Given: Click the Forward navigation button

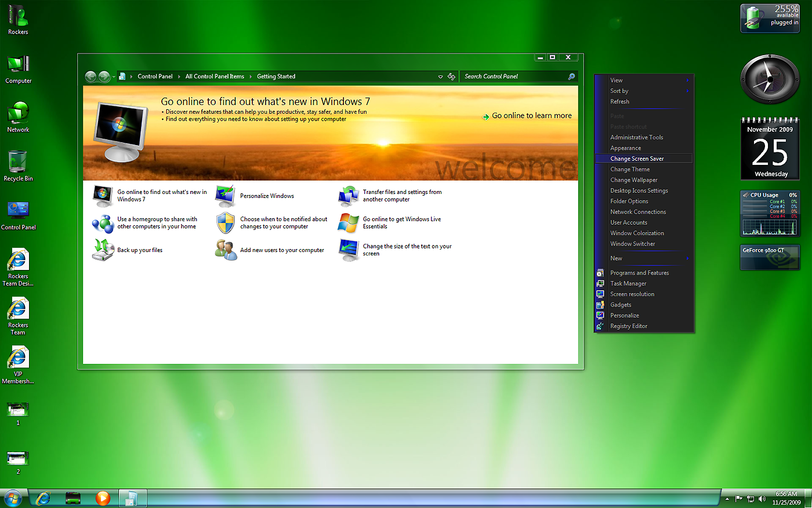Looking at the screenshot, I should click(104, 77).
